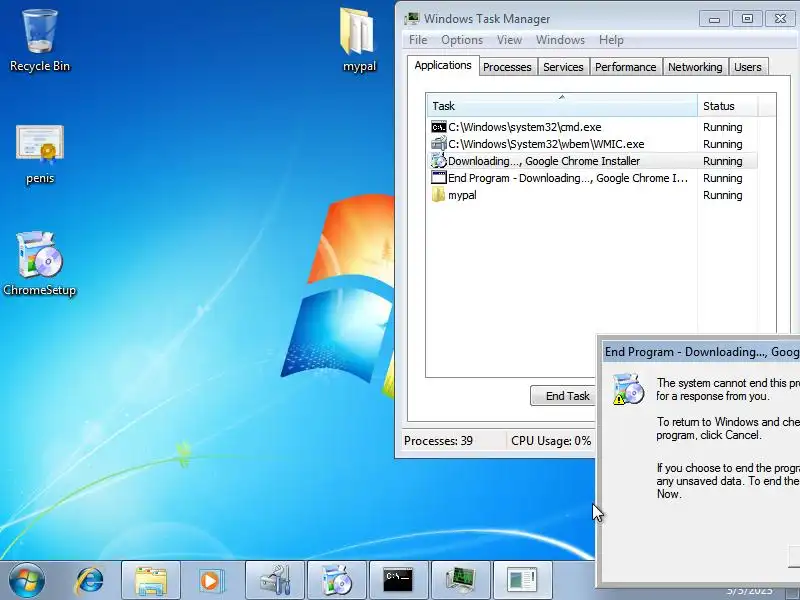Open the Windows Start orb

[27, 580]
